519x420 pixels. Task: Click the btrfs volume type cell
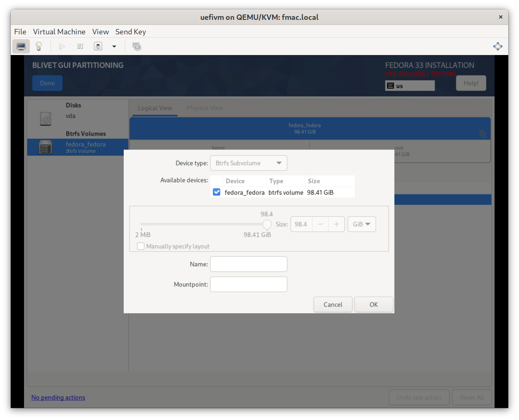tap(286, 192)
